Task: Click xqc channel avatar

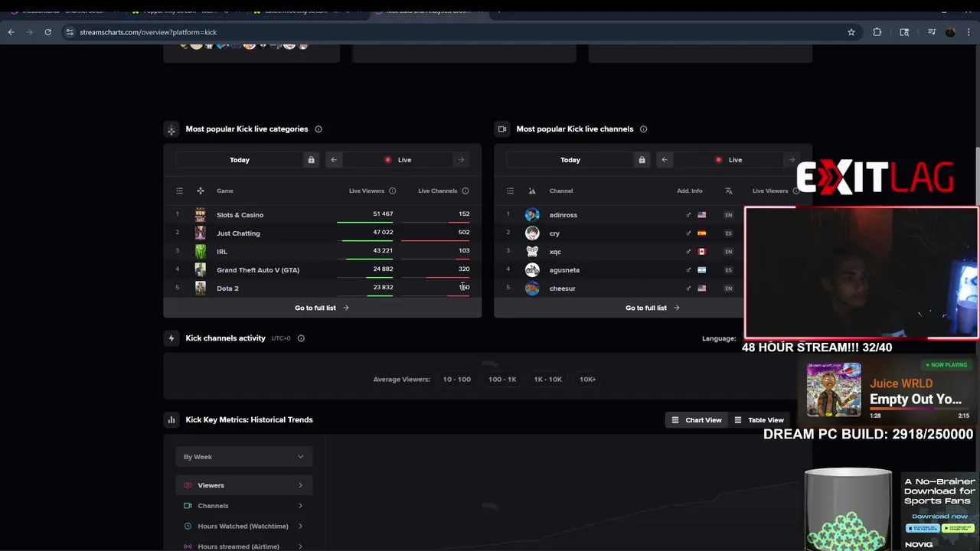Action: coord(532,252)
